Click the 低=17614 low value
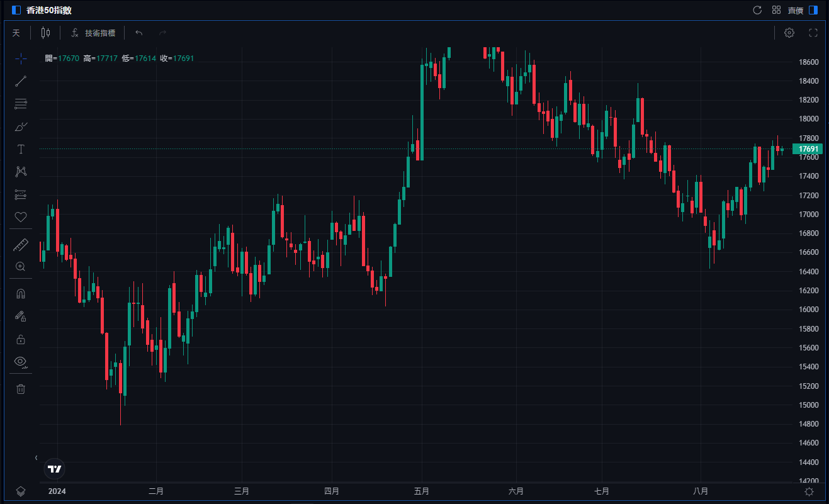The height and width of the screenshot is (504, 829). 139,58
